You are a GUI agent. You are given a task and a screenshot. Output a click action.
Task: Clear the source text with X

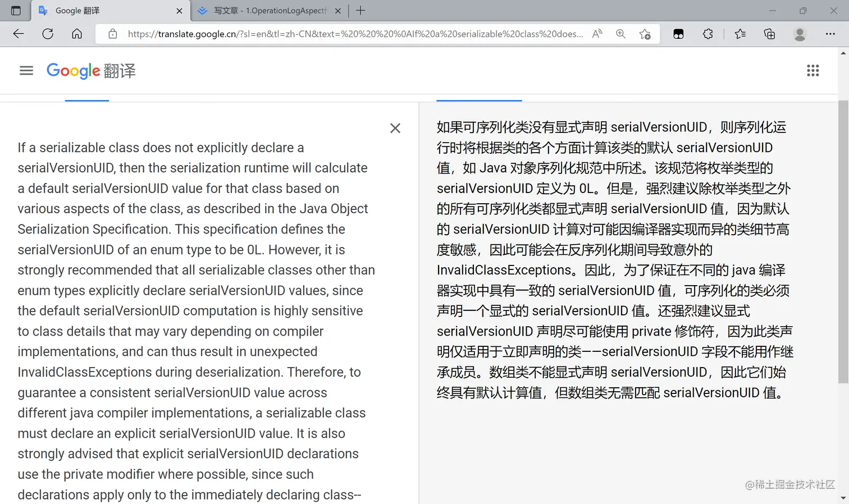pos(395,128)
